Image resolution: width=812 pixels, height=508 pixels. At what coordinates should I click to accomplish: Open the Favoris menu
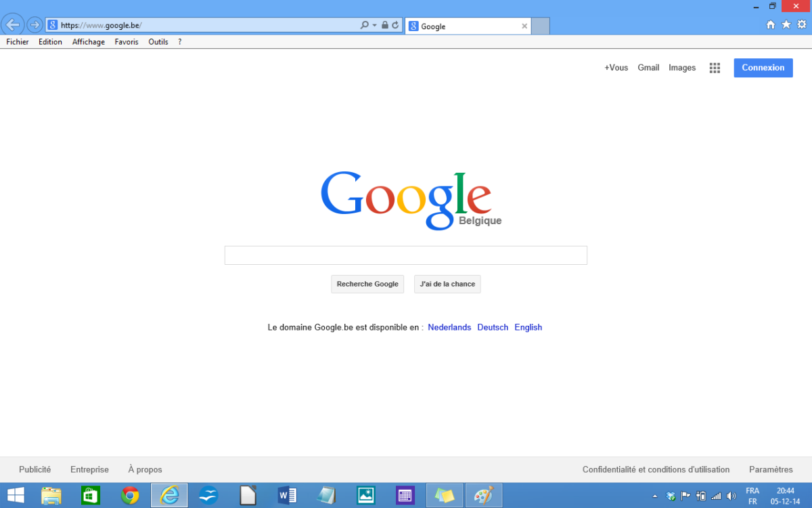pos(127,42)
